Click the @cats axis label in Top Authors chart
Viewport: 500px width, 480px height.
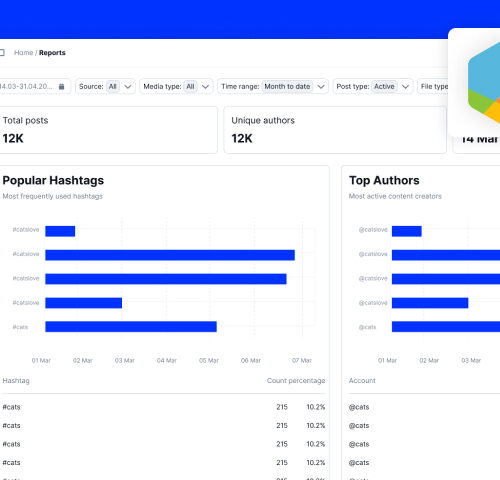[x=367, y=327]
